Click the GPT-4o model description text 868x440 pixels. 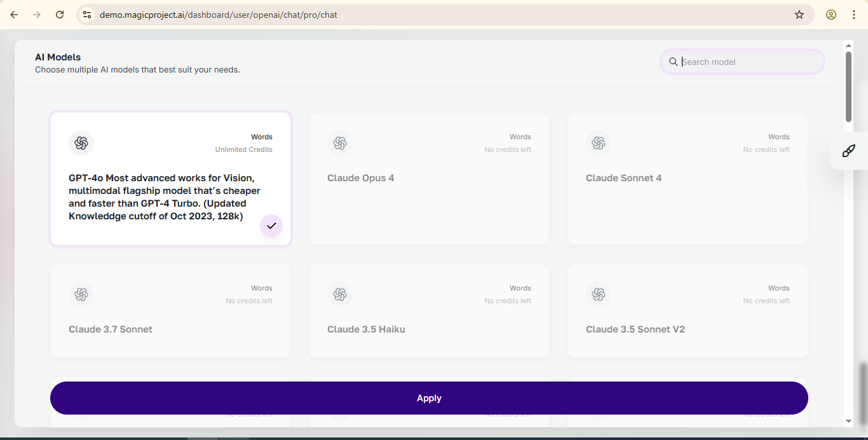[x=165, y=197]
